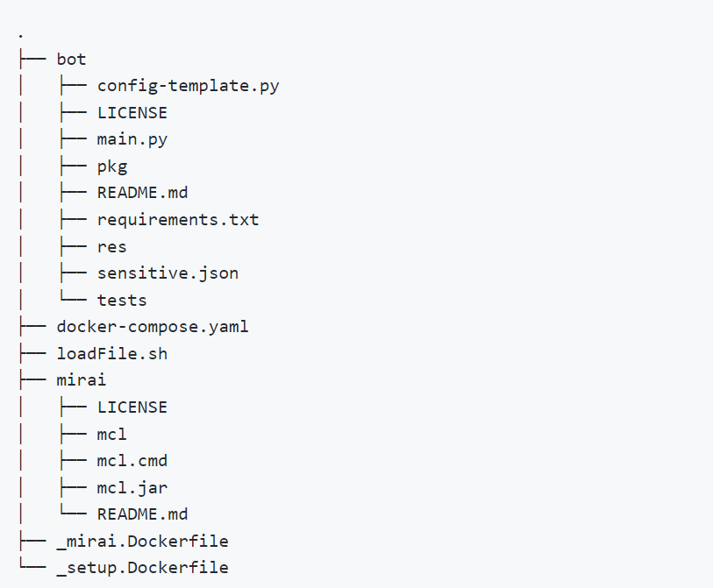Select the tests directory entry
This screenshot has width=713, height=588.
pyautogui.click(x=122, y=300)
